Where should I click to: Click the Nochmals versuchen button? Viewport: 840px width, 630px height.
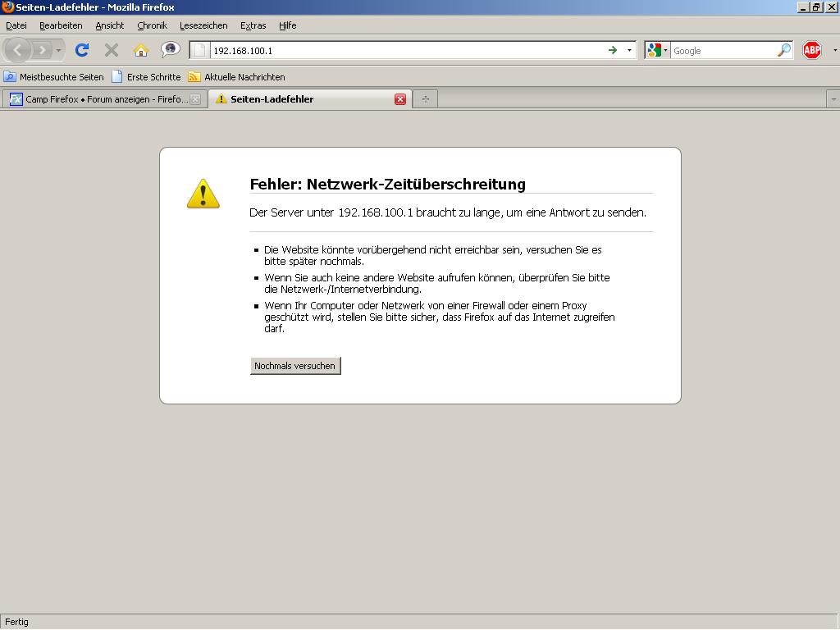pyautogui.click(x=295, y=366)
